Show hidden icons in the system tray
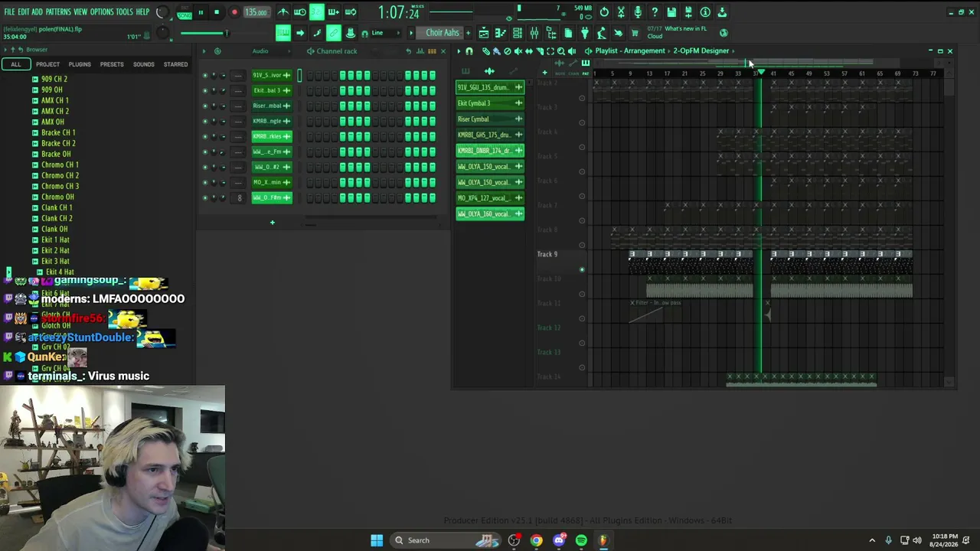 pos(872,540)
